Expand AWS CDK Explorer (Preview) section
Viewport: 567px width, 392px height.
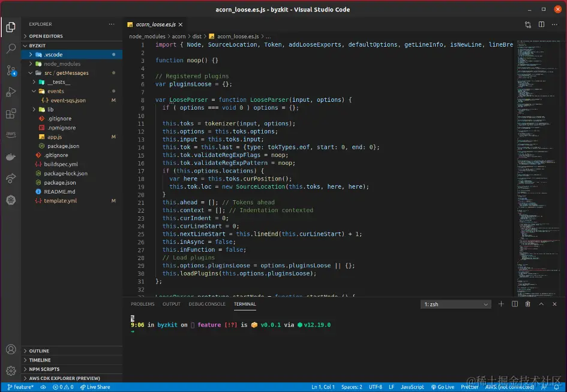point(71,378)
